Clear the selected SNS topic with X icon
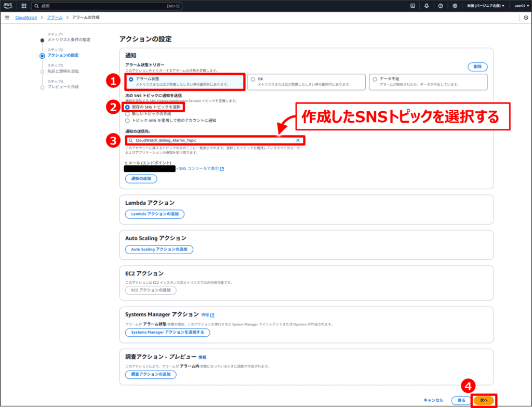Image resolution: width=532 pixels, height=408 pixels. click(298, 140)
